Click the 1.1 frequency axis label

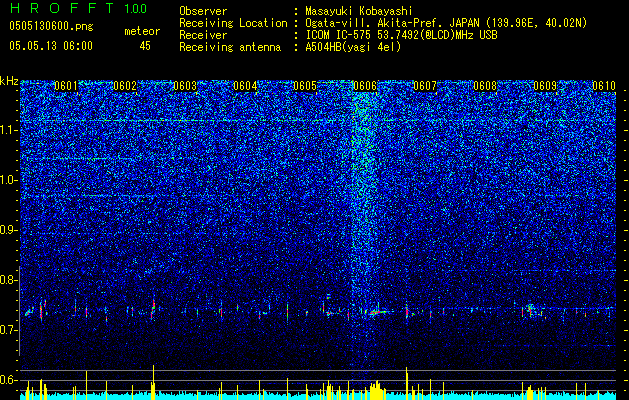click(x=8, y=130)
